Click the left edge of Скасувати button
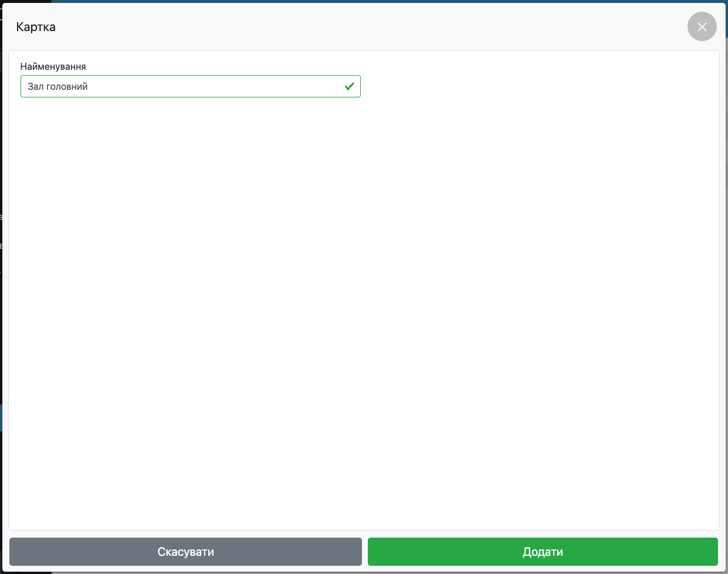Viewport: 728px width, 574px height. 14,552
